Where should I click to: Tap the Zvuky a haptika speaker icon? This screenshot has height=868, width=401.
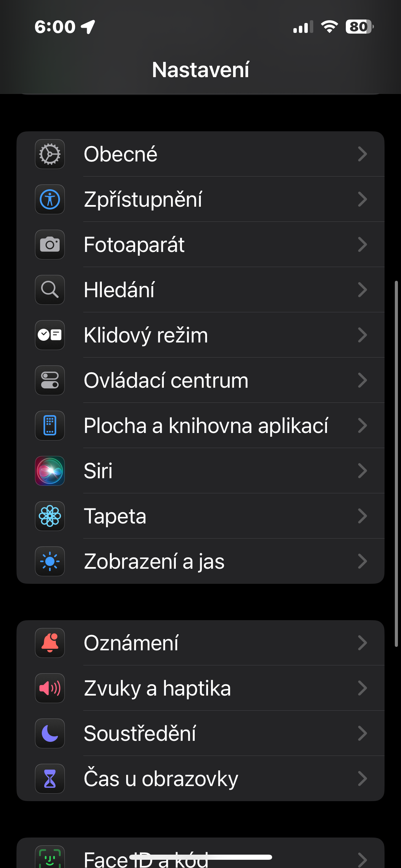click(x=50, y=688)
